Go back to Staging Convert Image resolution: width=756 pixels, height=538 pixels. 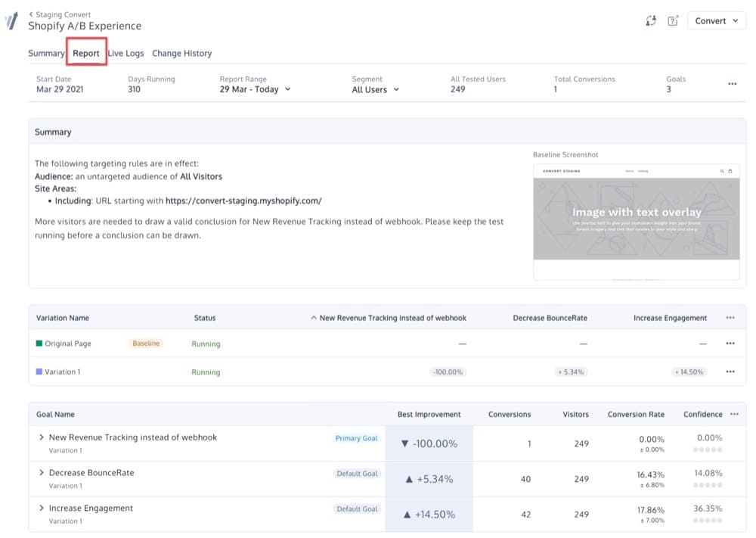pyautogui.click(x=59, y=14)
